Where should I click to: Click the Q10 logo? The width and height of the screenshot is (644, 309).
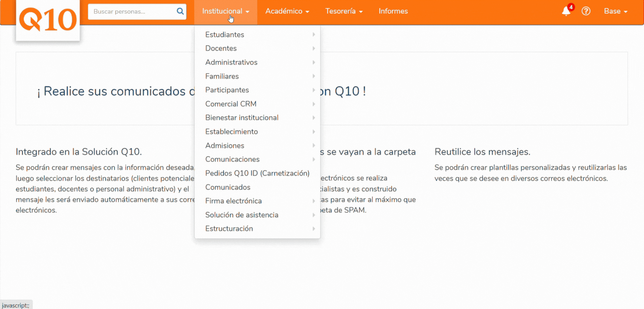pos(48,20)
